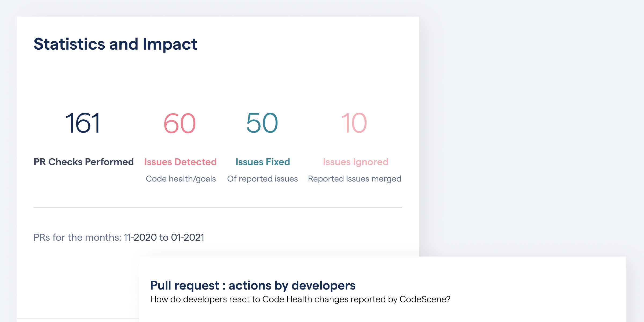The height and width of the screenshot is (322, 644).
Task: Select the Of reported issues caption
Action: 262,178
